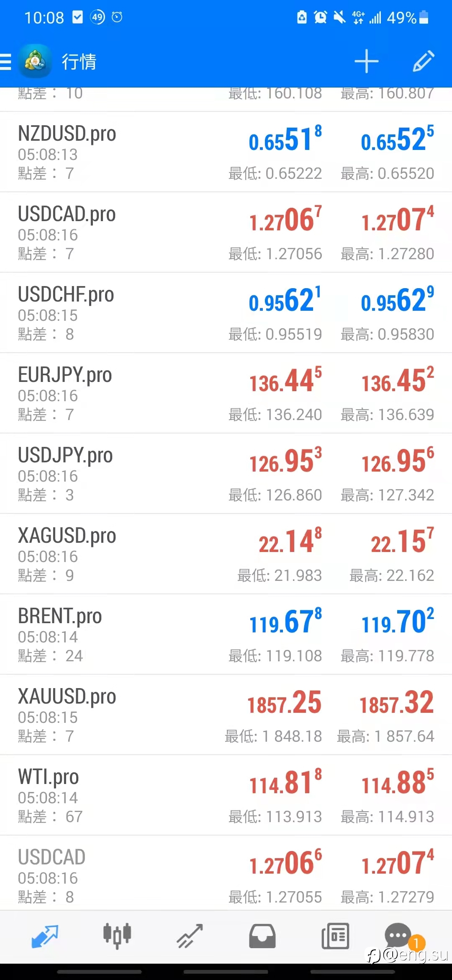Tap the MetaTrader app logo
The height and width of the screenshot is (980, 452).
point(35,61)
